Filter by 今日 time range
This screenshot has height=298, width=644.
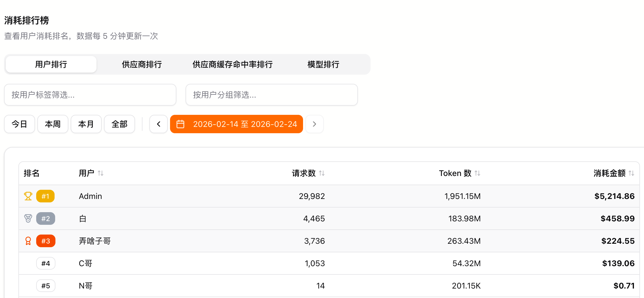[x=20, y=124]
